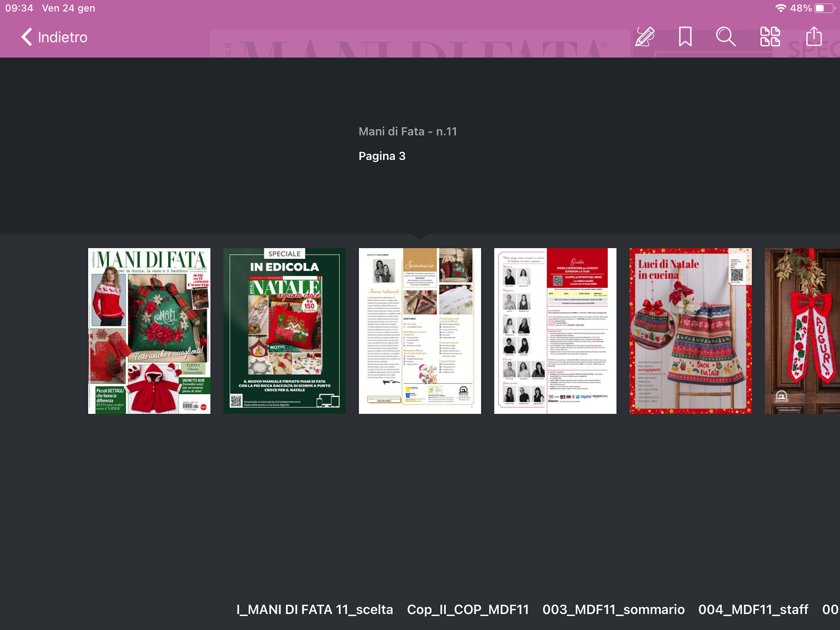This screenshot has width=840, height=630.
Task: Tap the share icon
Action: [x=814, y=37]
